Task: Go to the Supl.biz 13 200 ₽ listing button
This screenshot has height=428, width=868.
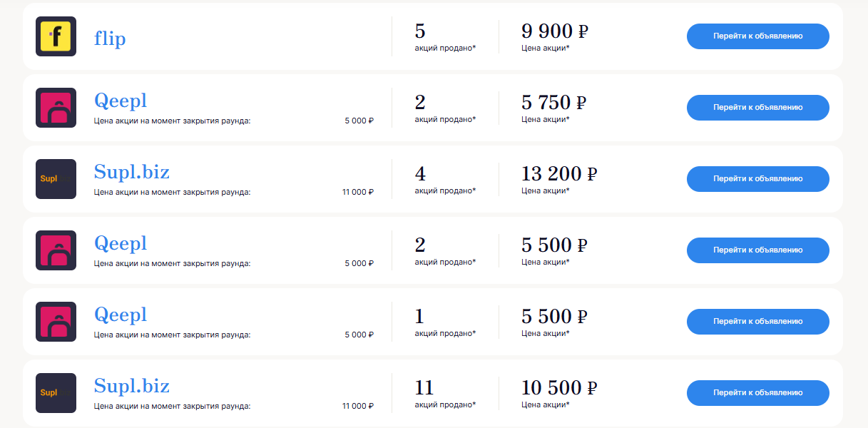Action: point(758,179)
